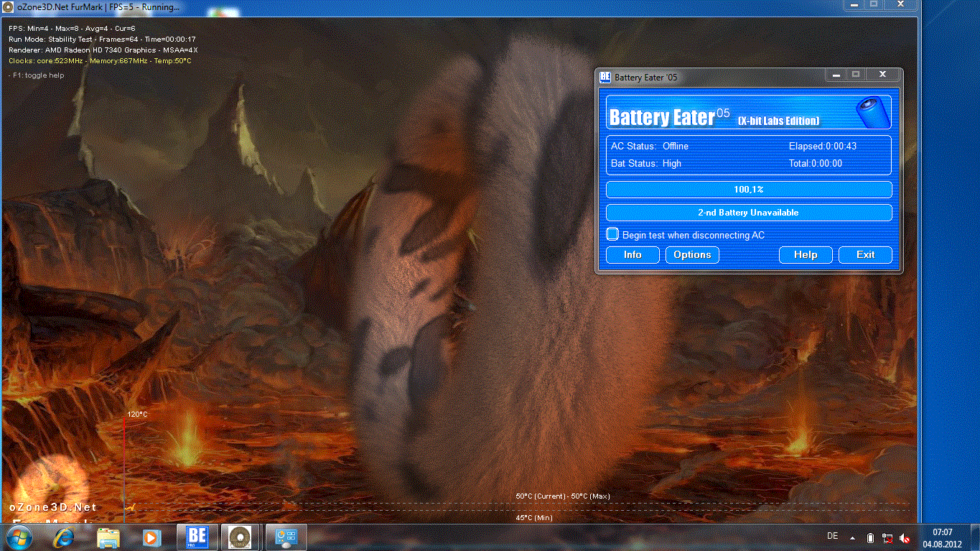Open Battery Eater Help

click(806, 254)
